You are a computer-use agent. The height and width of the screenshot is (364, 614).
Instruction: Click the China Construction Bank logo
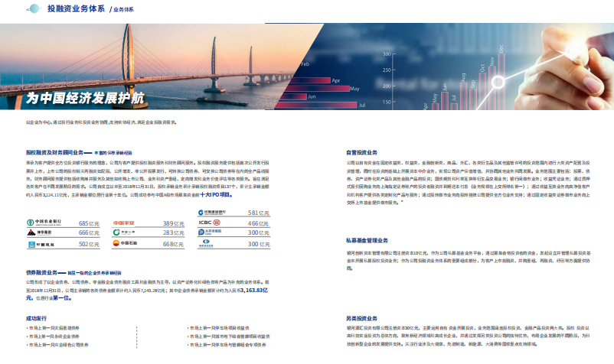coord(212,213)
